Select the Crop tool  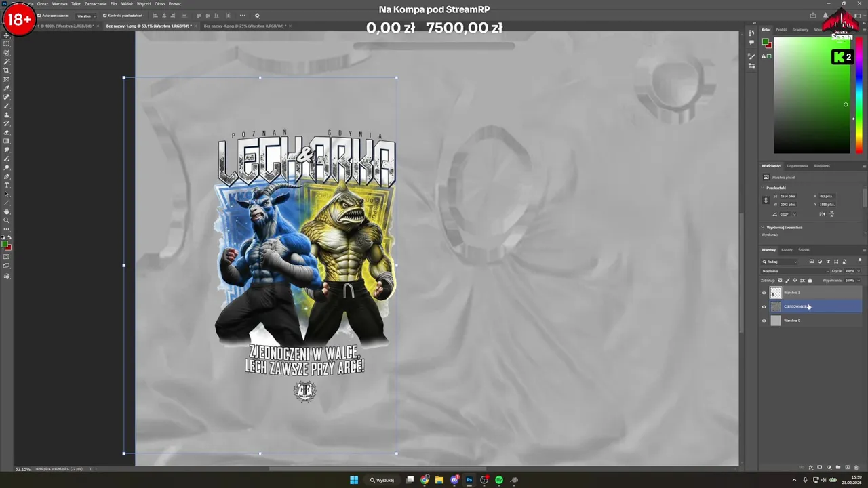click(x=7, y=70)
